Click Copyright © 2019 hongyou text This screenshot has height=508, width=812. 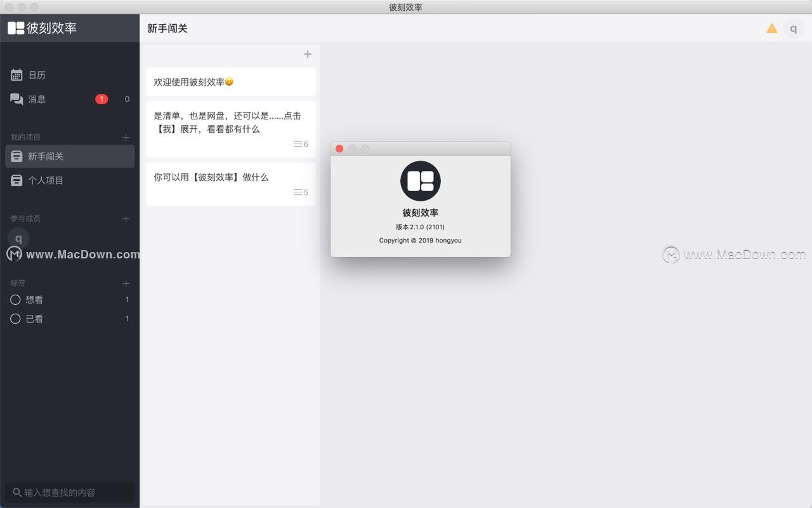click(x=421, y=241)
